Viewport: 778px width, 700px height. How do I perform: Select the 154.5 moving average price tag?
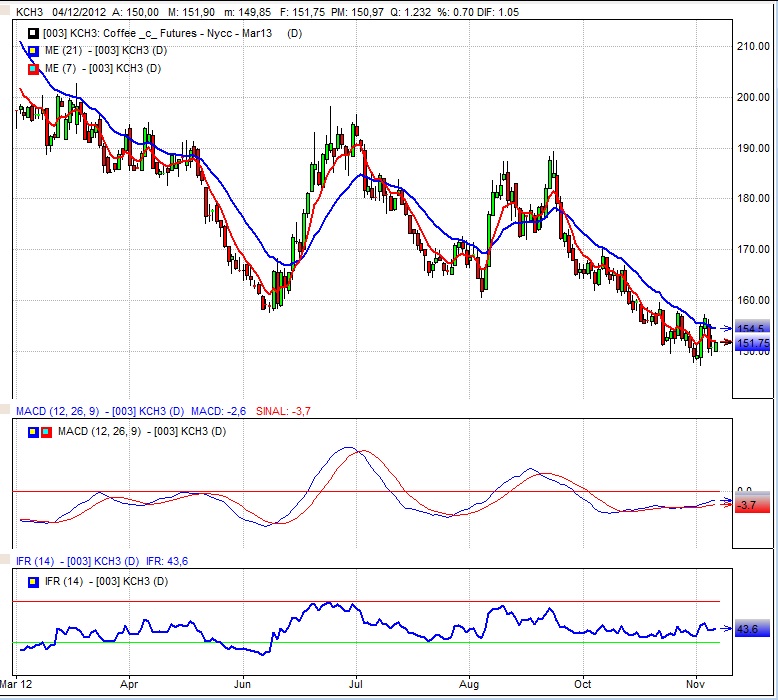(750, 329)
